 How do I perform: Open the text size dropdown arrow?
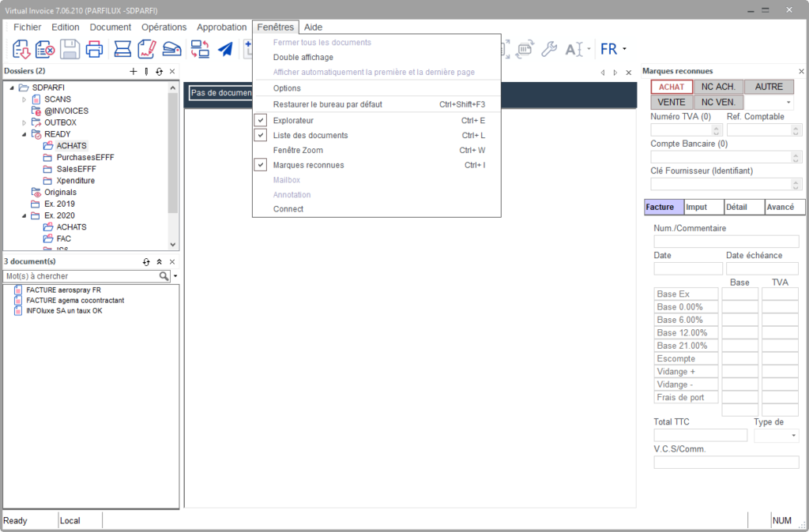click(x=589, y=50)
